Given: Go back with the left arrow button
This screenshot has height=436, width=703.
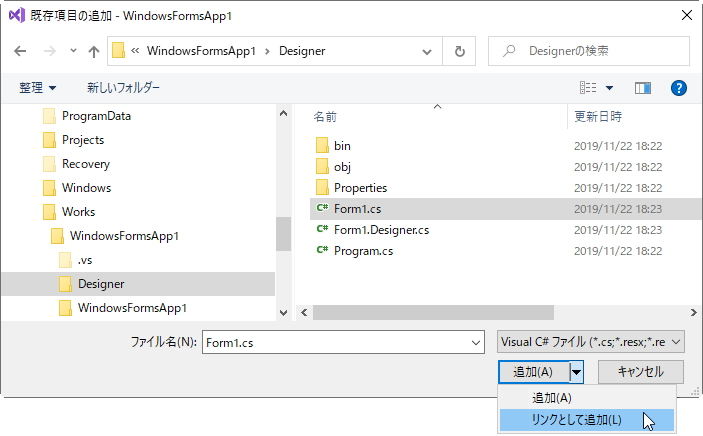Looking at the screenshot, I should pos(20,51).
